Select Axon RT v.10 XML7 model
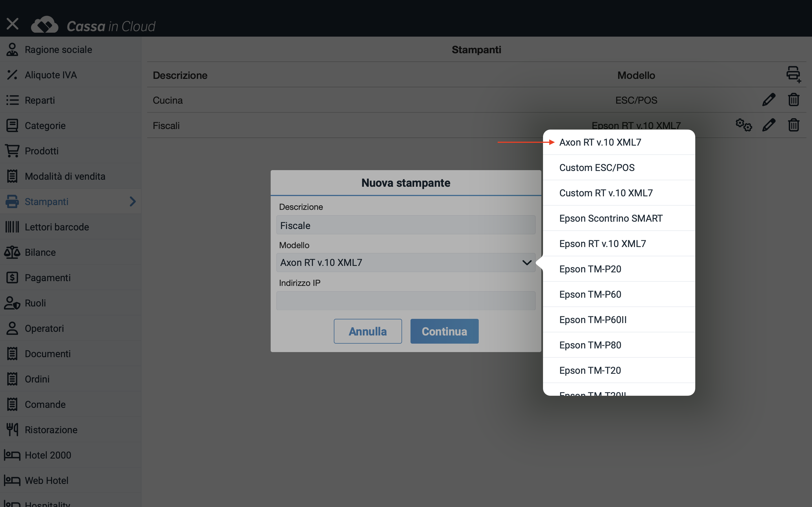The height and width of the screenshot is (507, 812). pos(600,142)
